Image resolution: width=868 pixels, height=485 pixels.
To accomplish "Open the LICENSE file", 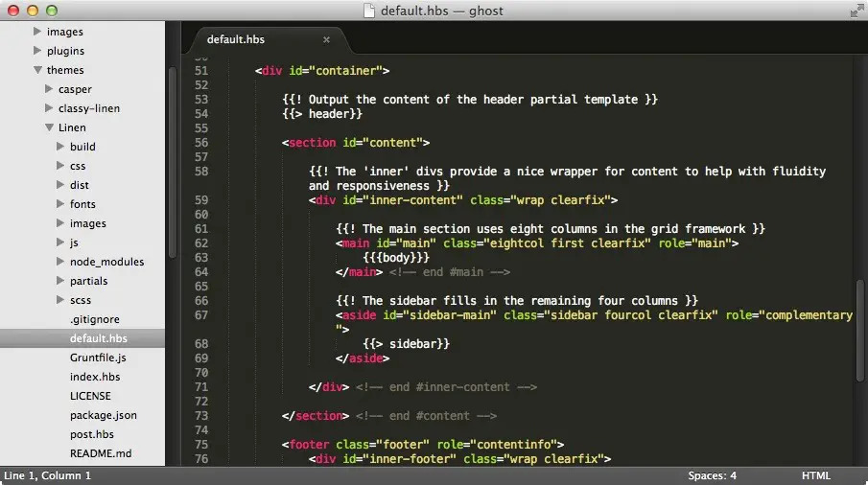I will [x=90, y=396].
